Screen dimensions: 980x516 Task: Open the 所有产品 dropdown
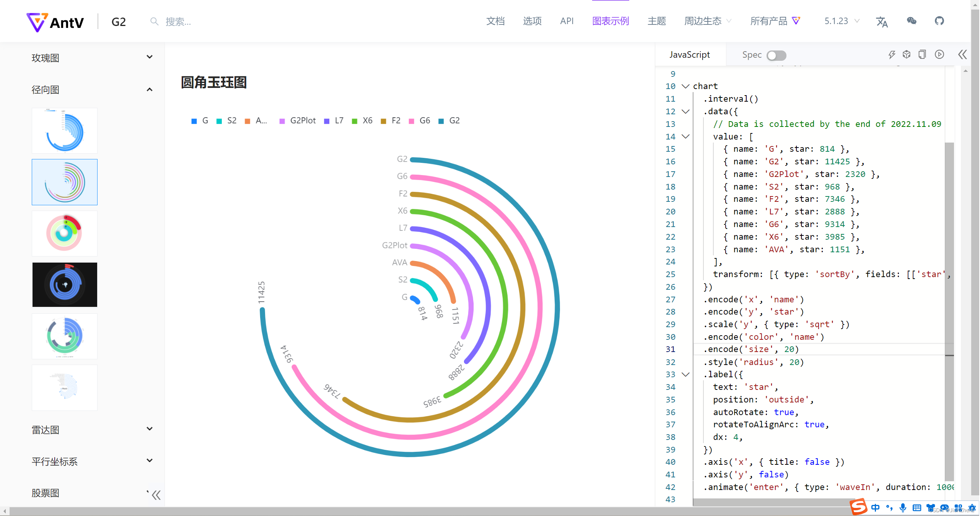click(x=775, y=21)
